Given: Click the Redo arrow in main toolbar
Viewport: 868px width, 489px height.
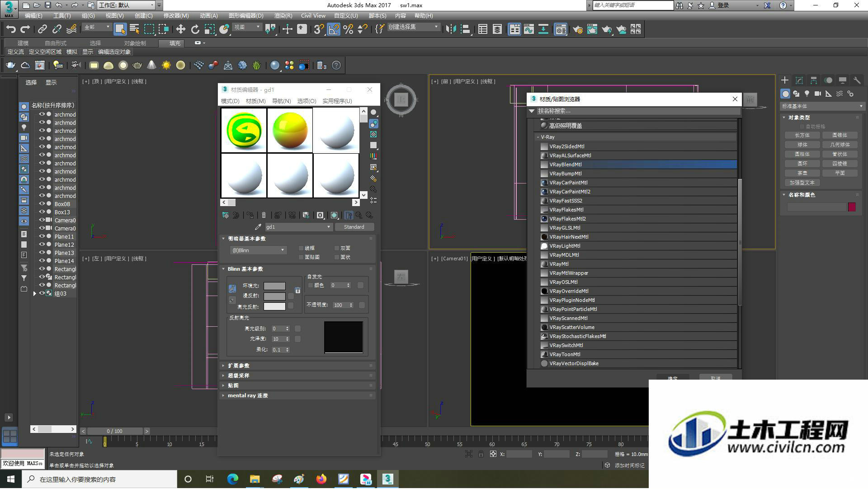Looking at the screenshot, I should tap(25, 29).
